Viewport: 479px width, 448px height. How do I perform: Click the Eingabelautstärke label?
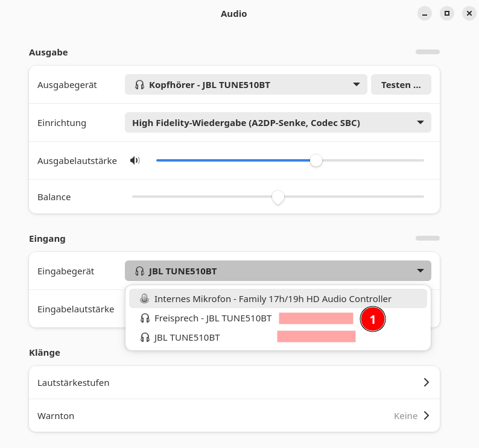point(76,309)
